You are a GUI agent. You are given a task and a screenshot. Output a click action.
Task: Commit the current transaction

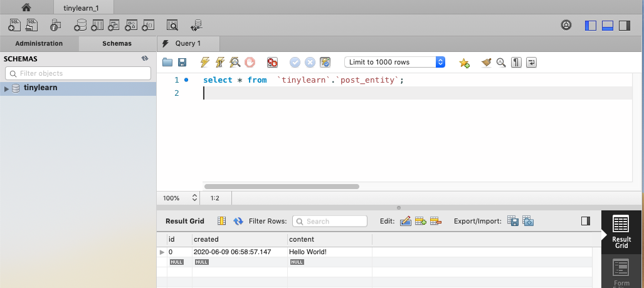(x=295, y=63)
